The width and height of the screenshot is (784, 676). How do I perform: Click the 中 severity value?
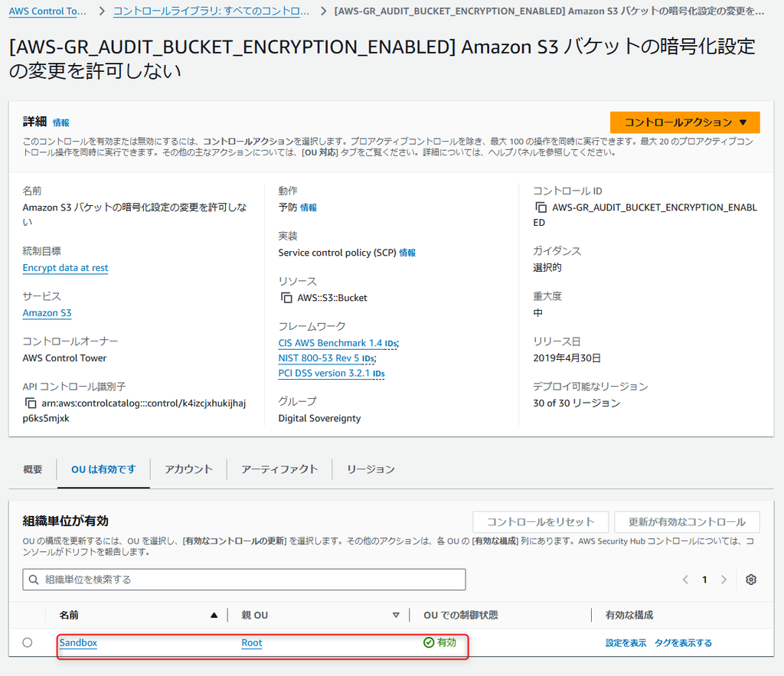click(x=537, y=312)
